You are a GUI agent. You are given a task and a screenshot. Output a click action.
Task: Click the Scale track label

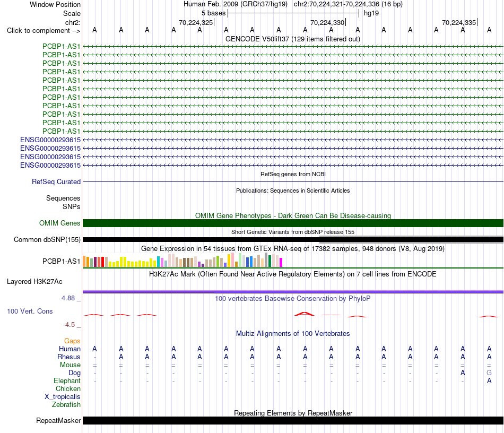tap(72, 13)
